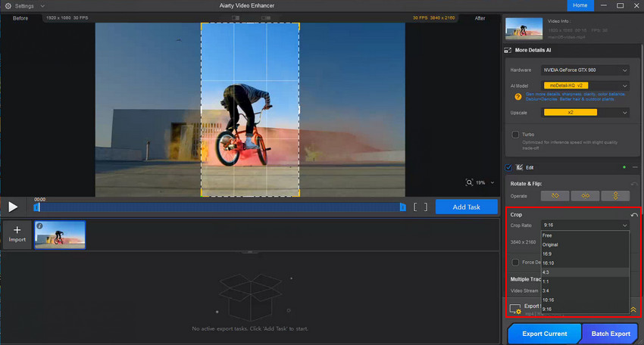Click the top-left crop corner handle
The image size is (644, 345).
click(x=202, y=23)
